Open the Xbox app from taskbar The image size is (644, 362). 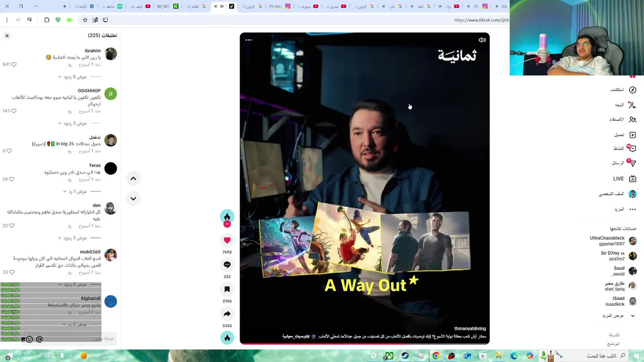click(x=389, y=356)
